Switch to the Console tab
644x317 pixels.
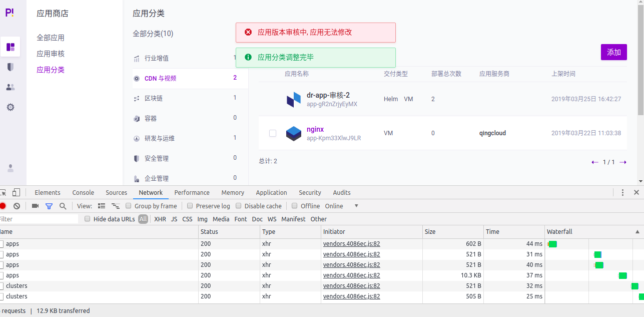tap(83, 192)
